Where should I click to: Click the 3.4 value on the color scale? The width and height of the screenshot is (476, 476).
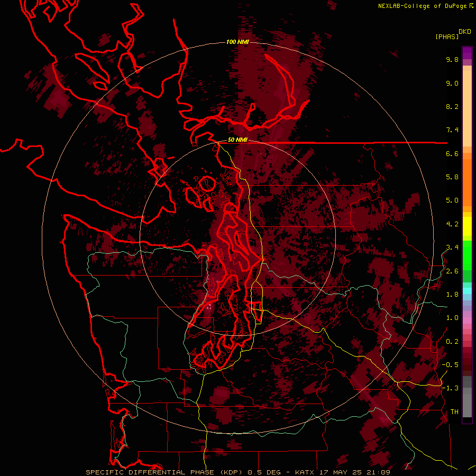452,248
